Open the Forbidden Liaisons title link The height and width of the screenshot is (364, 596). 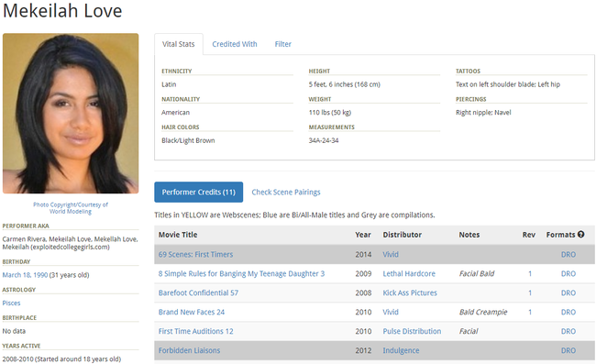coord(189,350)
